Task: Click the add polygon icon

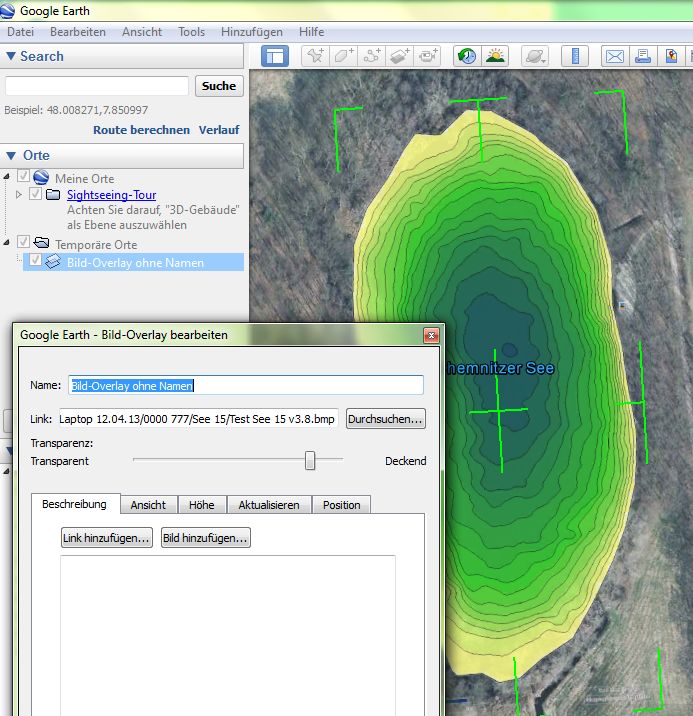Action: pos(344,56)
